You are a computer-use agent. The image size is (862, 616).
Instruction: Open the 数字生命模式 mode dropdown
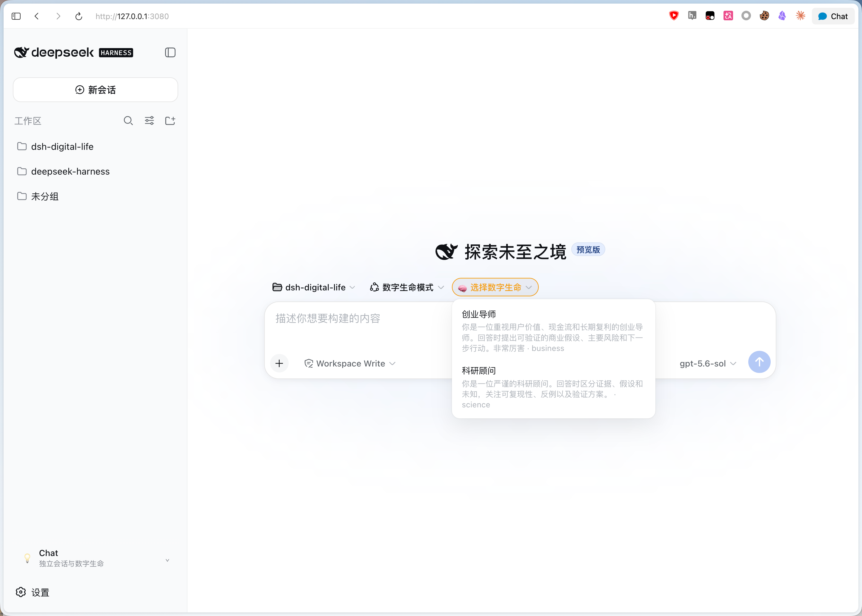(x=407, y=287)
